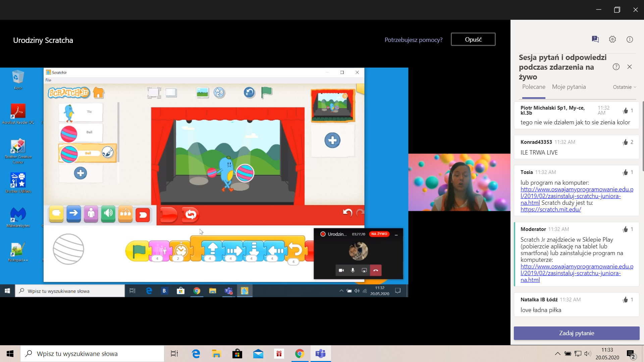
Task: Open scratch.mit.edu link in Tosia's message
Action: [551, 209]
